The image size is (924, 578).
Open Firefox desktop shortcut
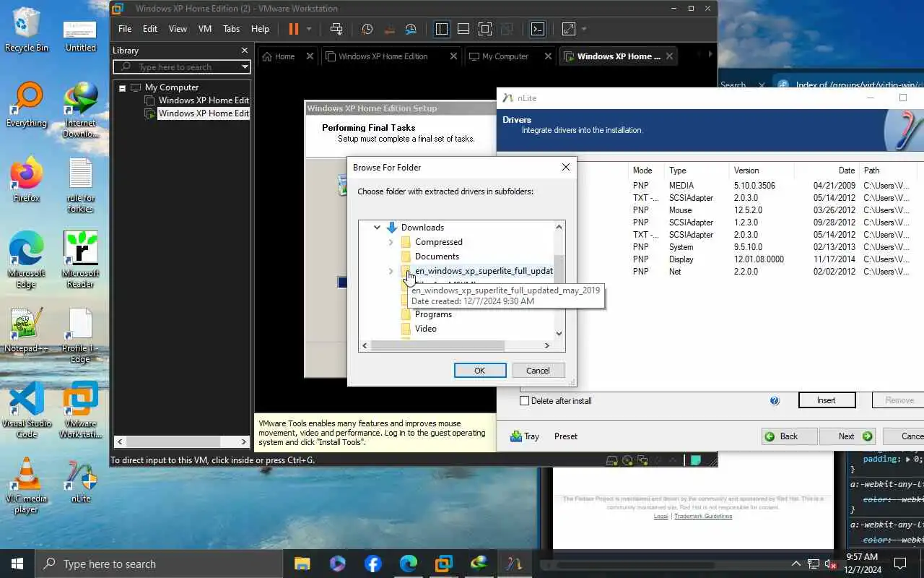pyautogui.click(x=26, y=181)
